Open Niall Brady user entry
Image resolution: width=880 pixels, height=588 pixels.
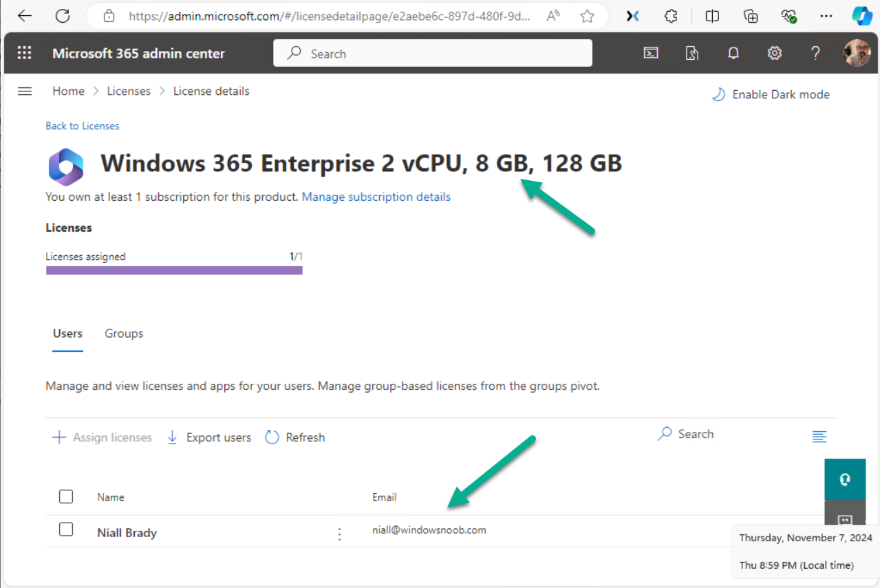[127, 533]
